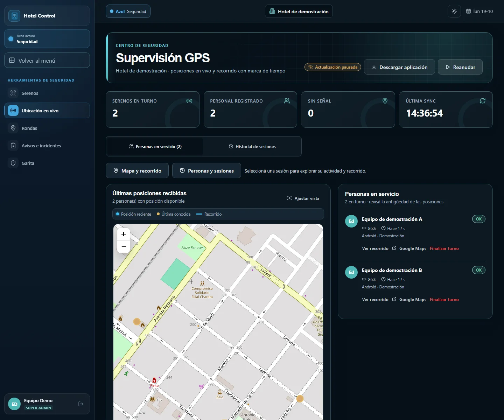Click the Volver al menú button

(x=47, y=60)
